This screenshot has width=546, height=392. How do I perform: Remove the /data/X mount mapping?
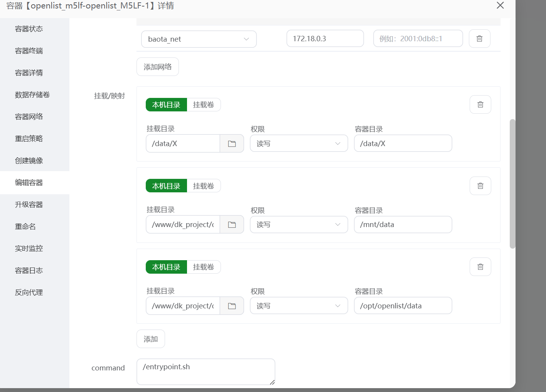coord(480,104)
